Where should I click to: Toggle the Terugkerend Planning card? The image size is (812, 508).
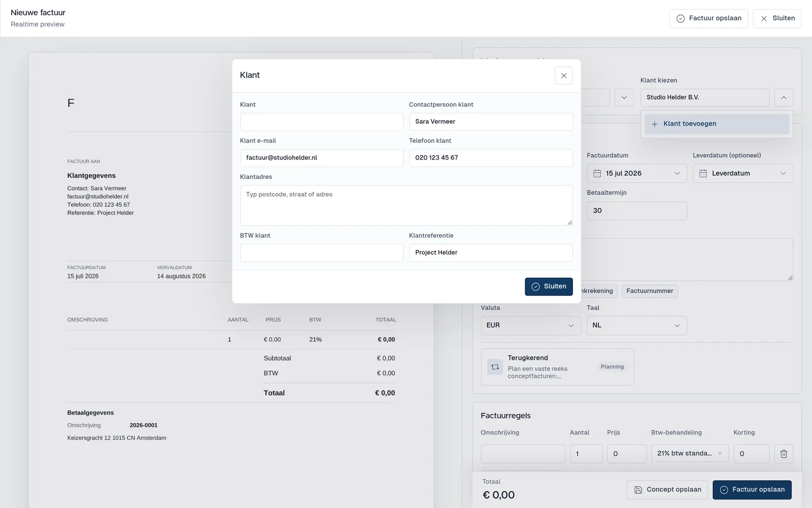[557, 367]
